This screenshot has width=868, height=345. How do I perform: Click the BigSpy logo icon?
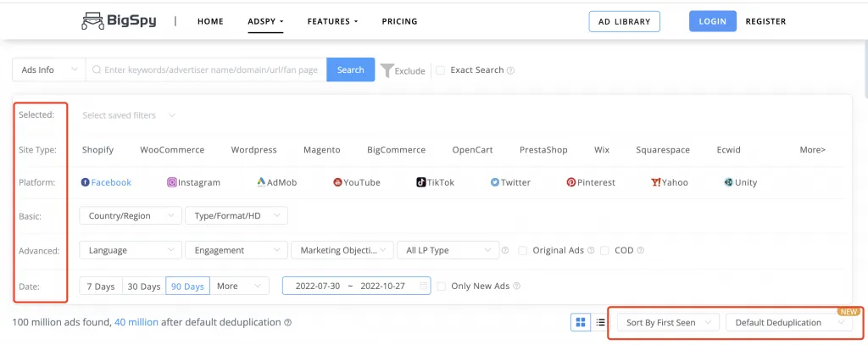(93, 21)
